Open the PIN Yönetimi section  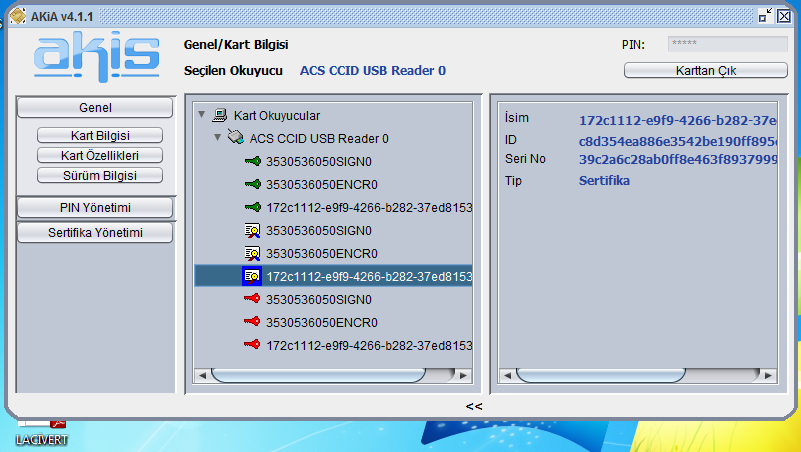(x=95, y=207)
